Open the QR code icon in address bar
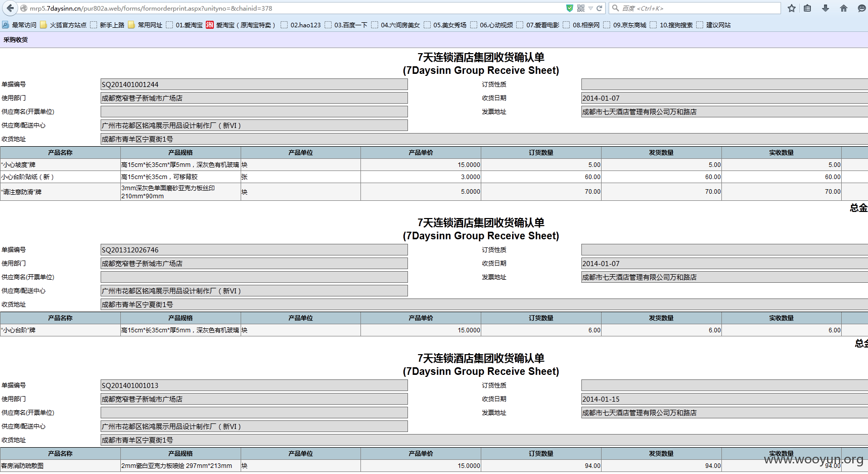 (x=581, y=8)
